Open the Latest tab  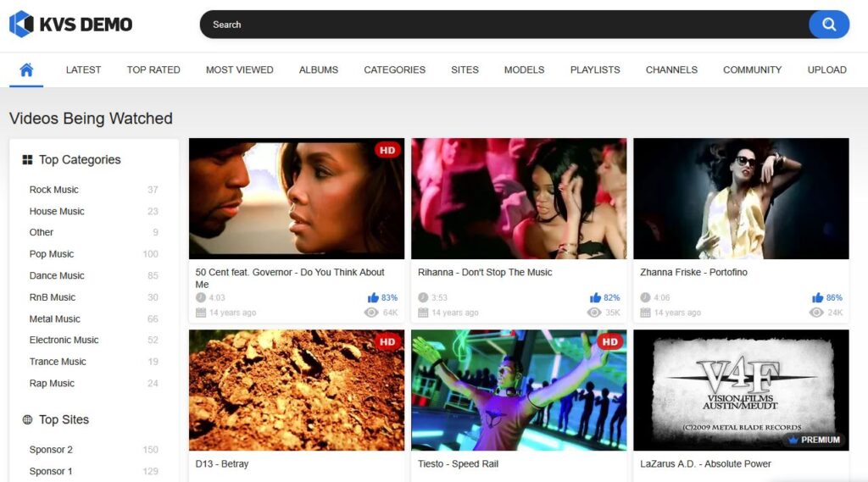pos(84,69)
